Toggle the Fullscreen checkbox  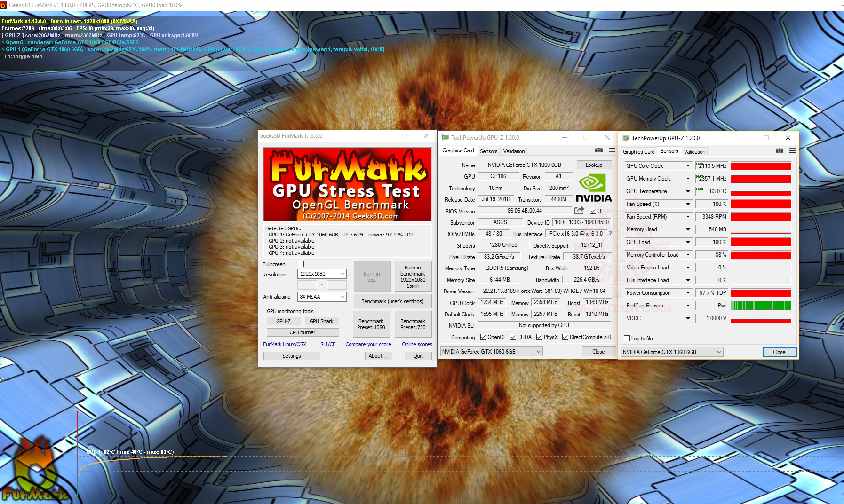[301, 264]
